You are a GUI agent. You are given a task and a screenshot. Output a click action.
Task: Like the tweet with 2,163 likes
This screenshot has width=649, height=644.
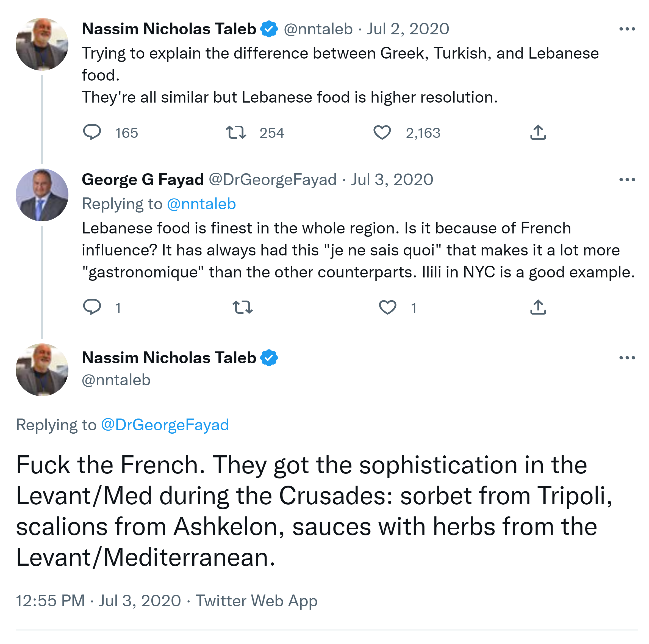pos(382,132)
